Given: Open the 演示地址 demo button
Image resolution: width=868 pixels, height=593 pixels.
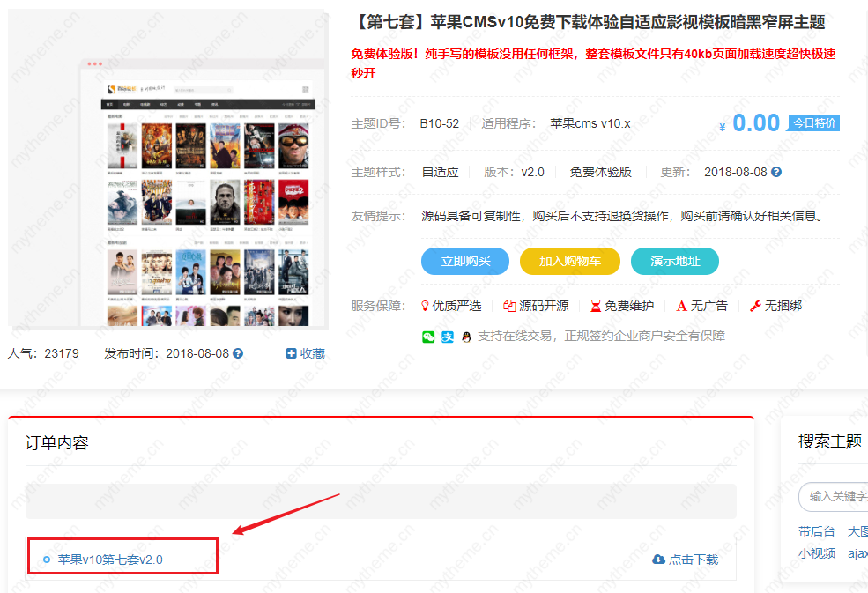Looking at the screenshot, I should coord(674,262).
